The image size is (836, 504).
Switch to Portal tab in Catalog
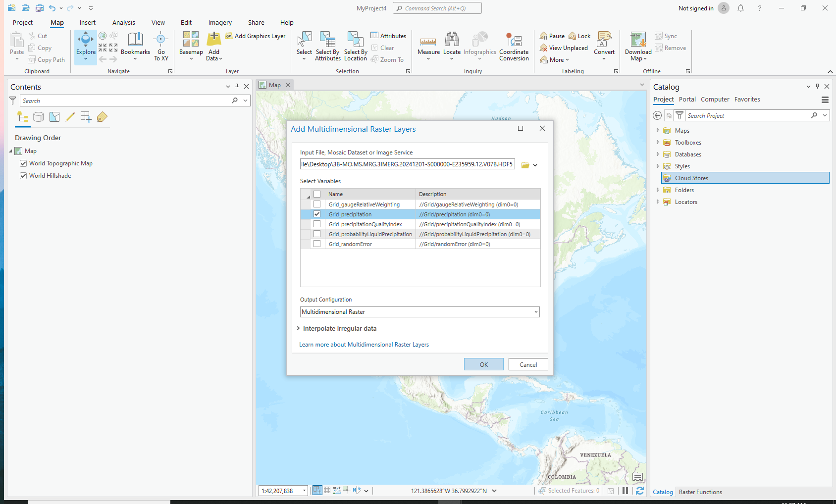687,100
